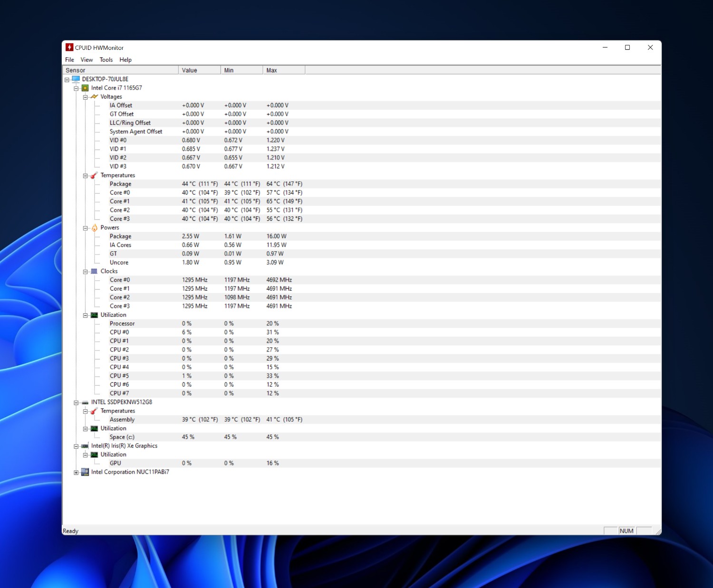Click the INTEL SSDPEKNW512G8 drive icon

click(85, 403)
